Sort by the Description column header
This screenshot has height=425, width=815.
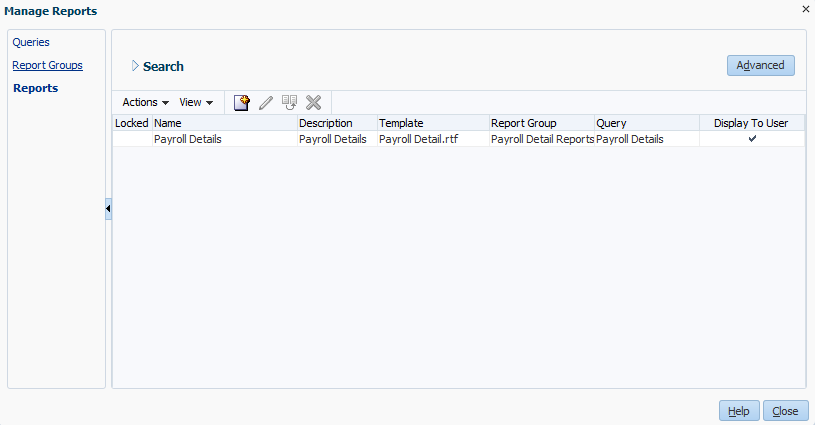click(x=337, y=123)
